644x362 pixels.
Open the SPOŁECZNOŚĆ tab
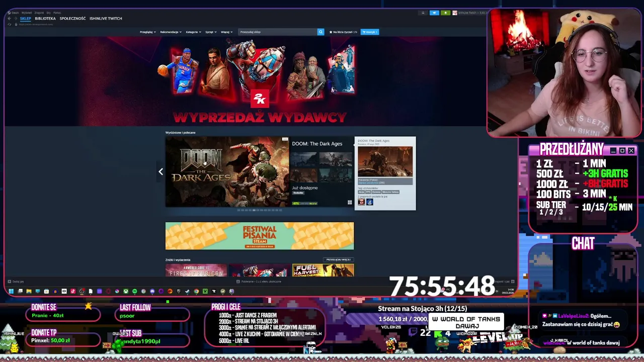coord(72,19)
